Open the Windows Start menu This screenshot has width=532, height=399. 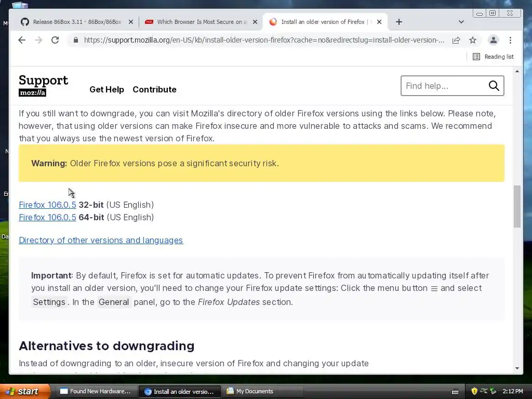25,391
